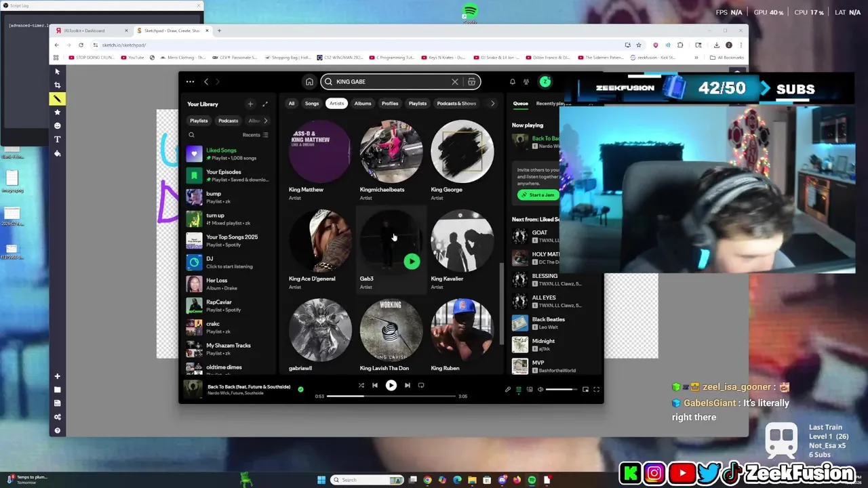Screen dimensions: 868x488
Task: Open King Lavish Tha Don artist page
Action: point(391,335)
